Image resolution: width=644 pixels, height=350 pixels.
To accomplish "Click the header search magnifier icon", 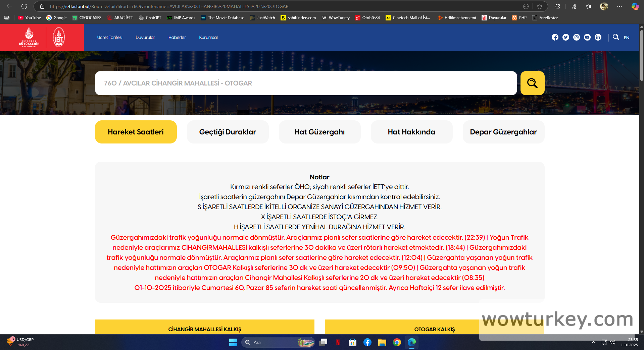I will tap(616, 37).
